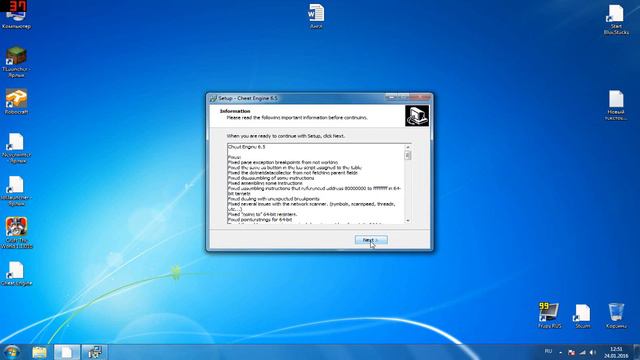
Task: Select the Start BlueStacks desktop icon
Action: click(x=616, y=20)
